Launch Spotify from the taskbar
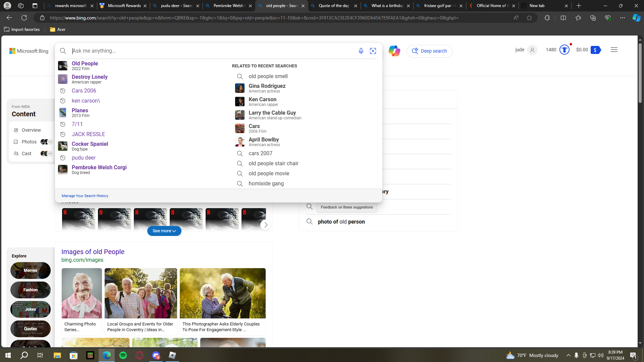 coord(123,355)
